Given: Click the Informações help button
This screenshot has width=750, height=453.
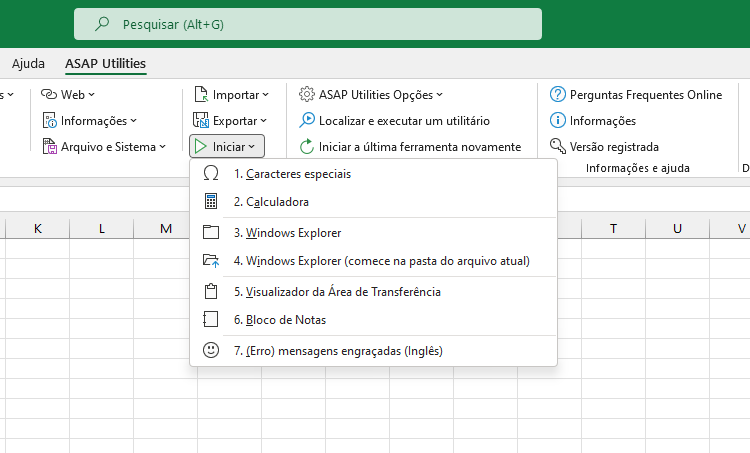Looking at the screenshot, I should pos(593,121).
